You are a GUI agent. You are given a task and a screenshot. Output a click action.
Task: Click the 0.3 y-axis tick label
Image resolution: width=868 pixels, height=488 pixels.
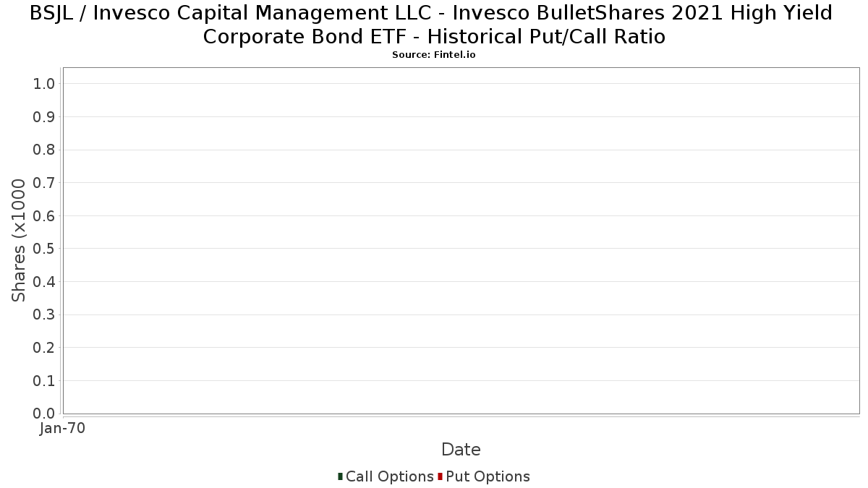point(44,315)
